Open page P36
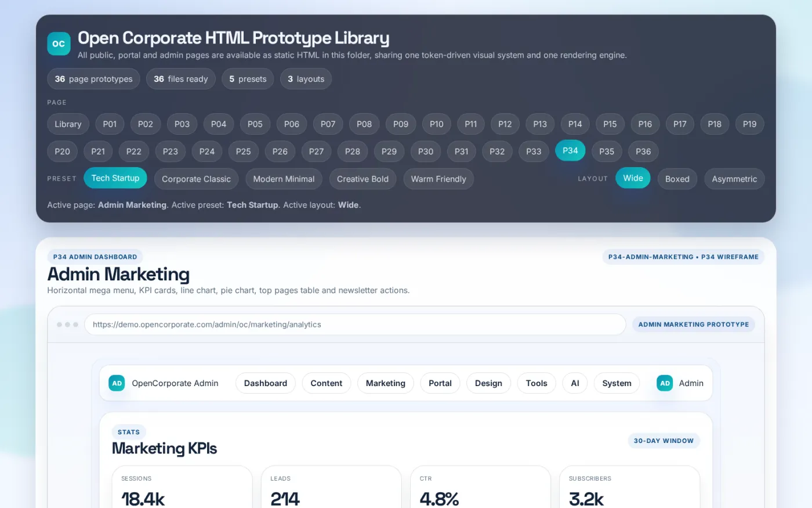The height and width of the screenshot is (508, 812). click(x=643, y=151)
